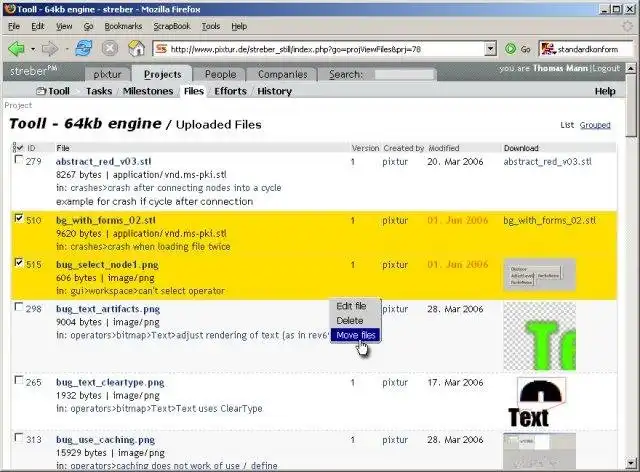Screen dimensions: 640x472
Task: Open the Tasks sub-tab
Action: tap(99, 91)
